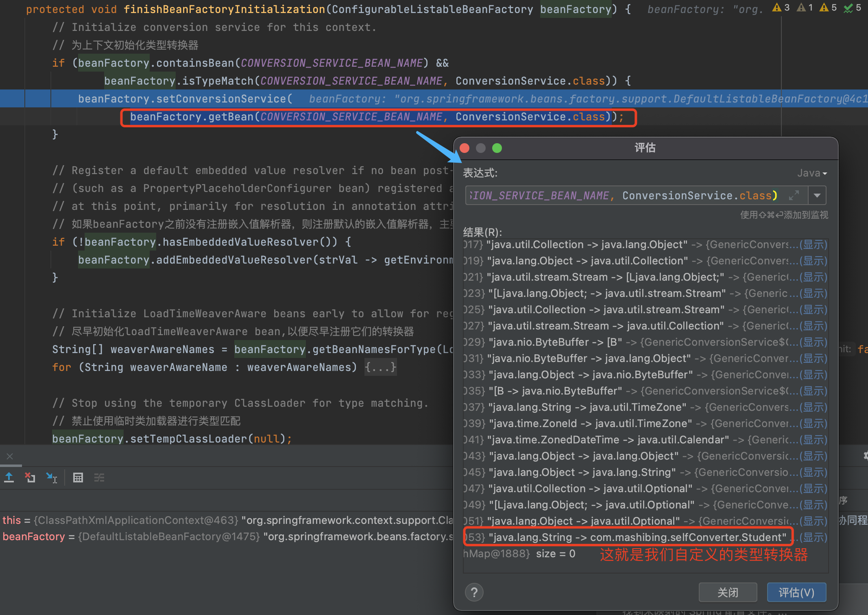Click the watches panel toggle icon
868x615 pixels.
click(x=100, y=478)
